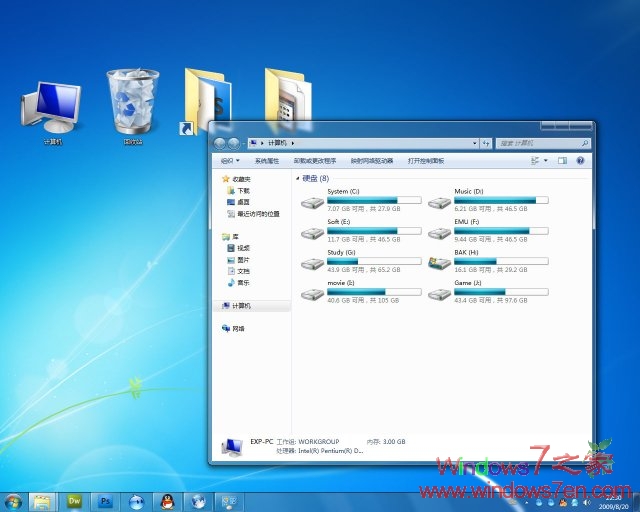Click the volume speaker tray icon

pyautogui.click(x=587, y=502)
